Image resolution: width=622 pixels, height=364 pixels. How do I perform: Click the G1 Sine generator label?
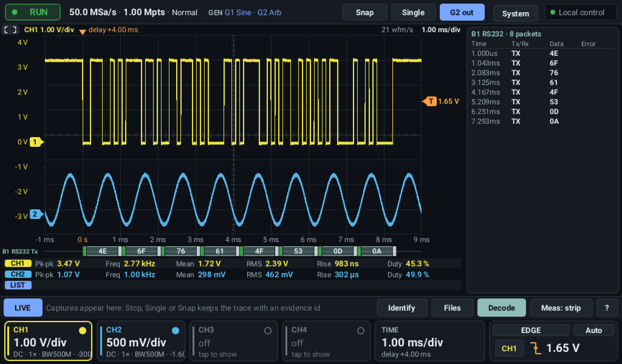[238, 12]
